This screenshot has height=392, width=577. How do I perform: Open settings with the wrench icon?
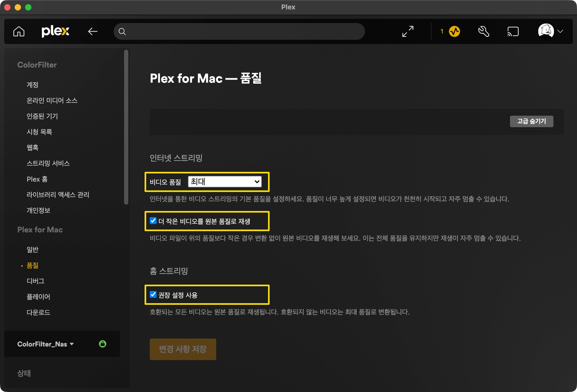point(483,32)
